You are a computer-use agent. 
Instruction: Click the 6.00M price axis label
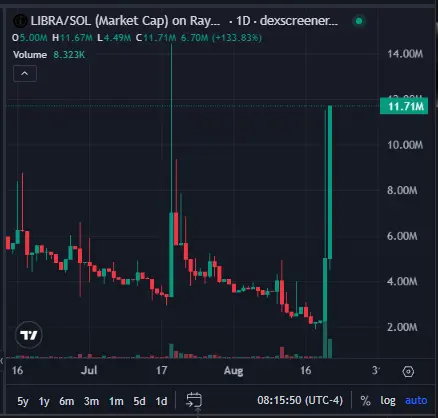(402, 236)
